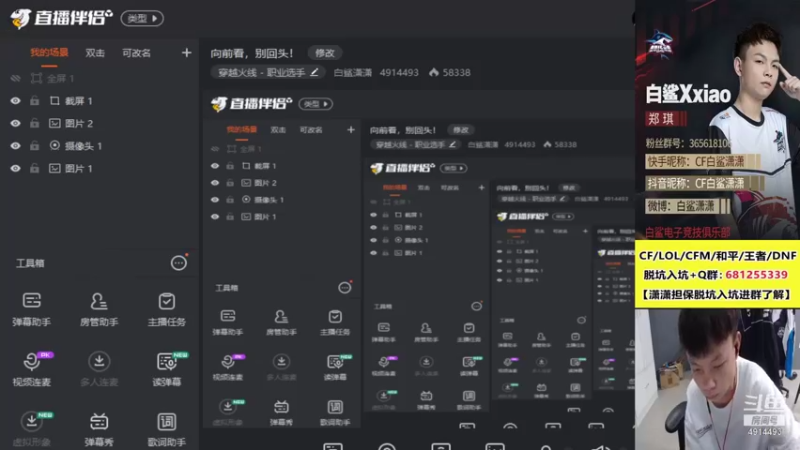
Task: Hide the 图片 2 source
Action: (15, 123)
